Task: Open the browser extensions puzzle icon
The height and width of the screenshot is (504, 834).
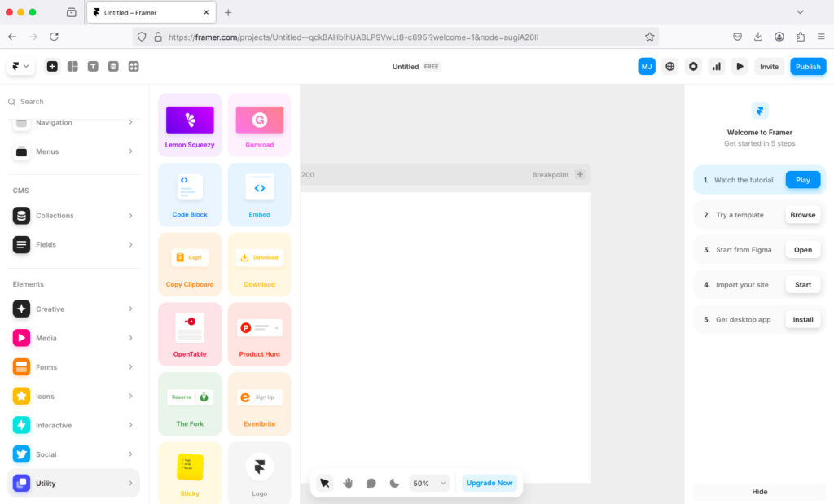Action: [x=800, y=37]
